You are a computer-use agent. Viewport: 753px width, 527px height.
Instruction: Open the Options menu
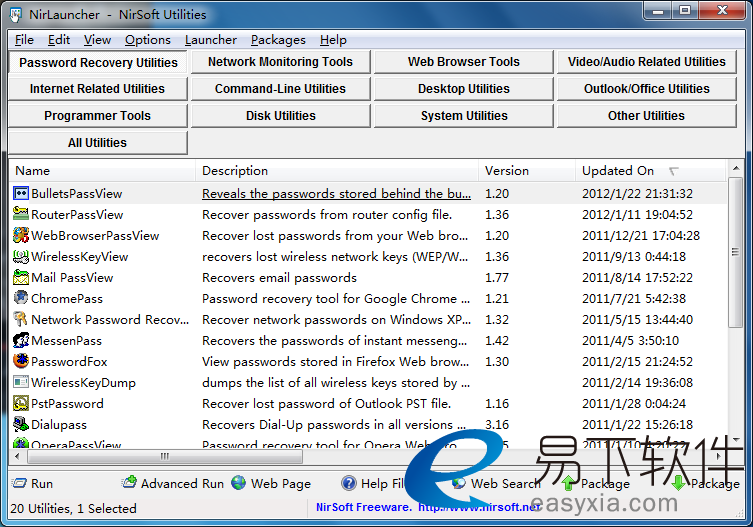click(147, 40)
